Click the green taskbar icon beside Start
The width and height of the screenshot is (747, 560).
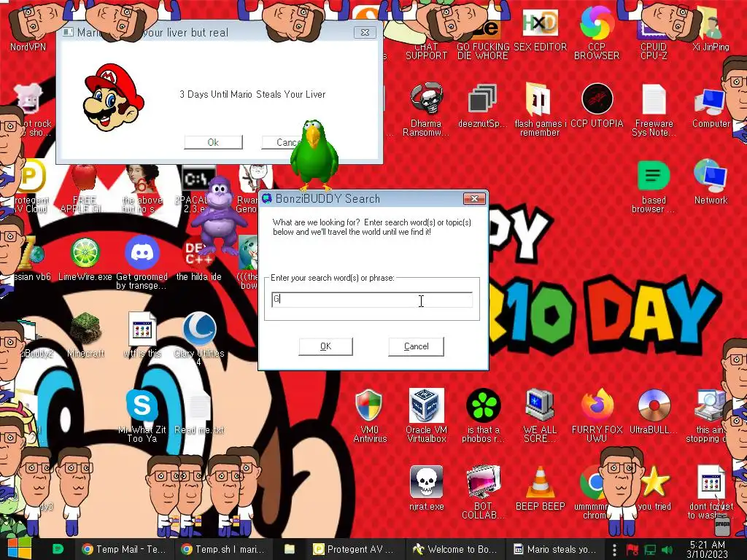[58, 549]
